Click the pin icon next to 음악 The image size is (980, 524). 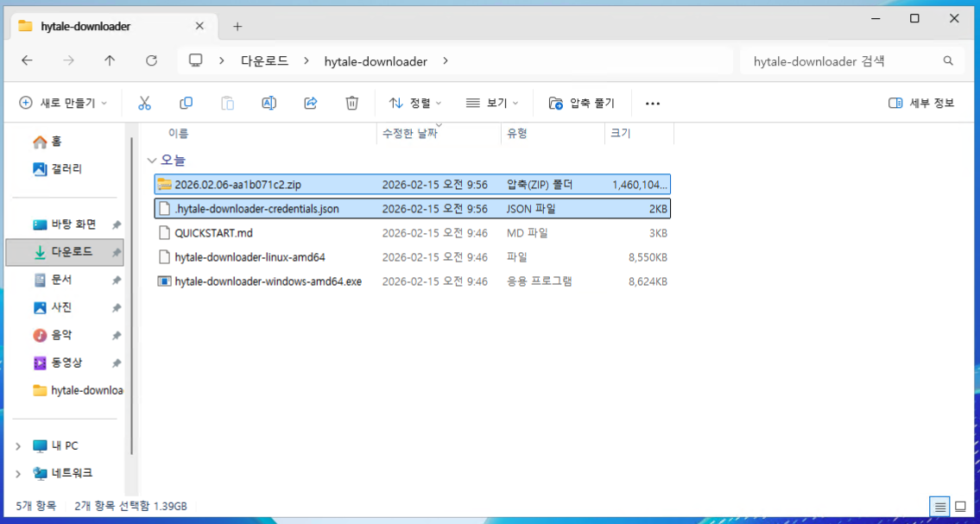click(x=117, y=336)
